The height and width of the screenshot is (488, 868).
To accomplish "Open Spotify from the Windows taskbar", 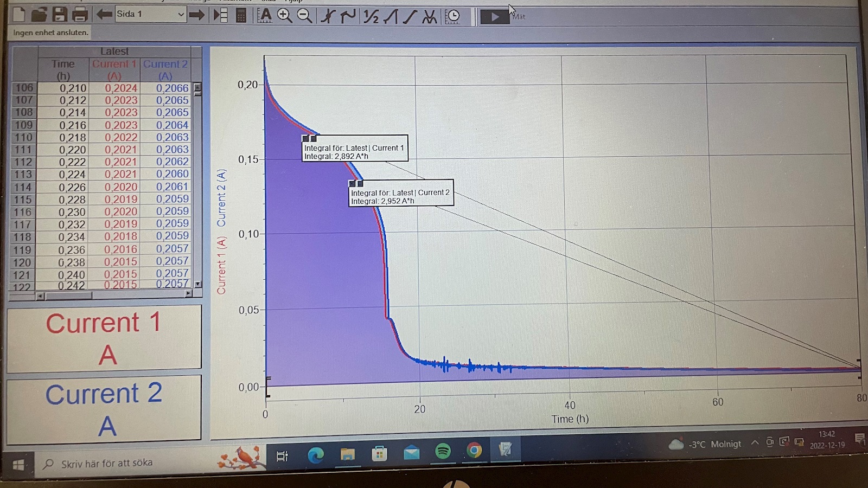I will tap(443, 451).
